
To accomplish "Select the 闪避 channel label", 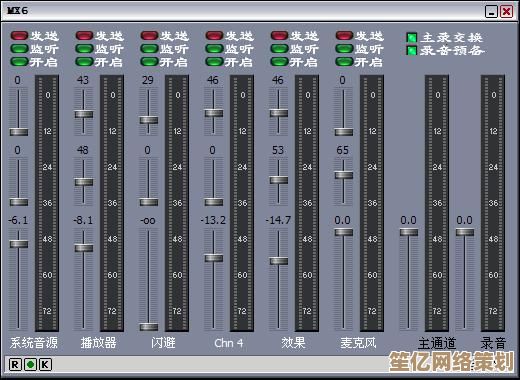I will coord(163,343).
